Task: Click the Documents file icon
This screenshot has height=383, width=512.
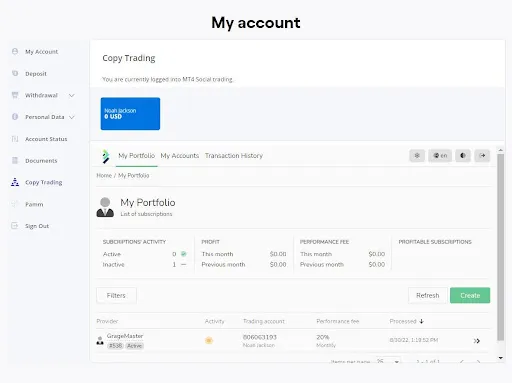Action: [x=15, y=160]
